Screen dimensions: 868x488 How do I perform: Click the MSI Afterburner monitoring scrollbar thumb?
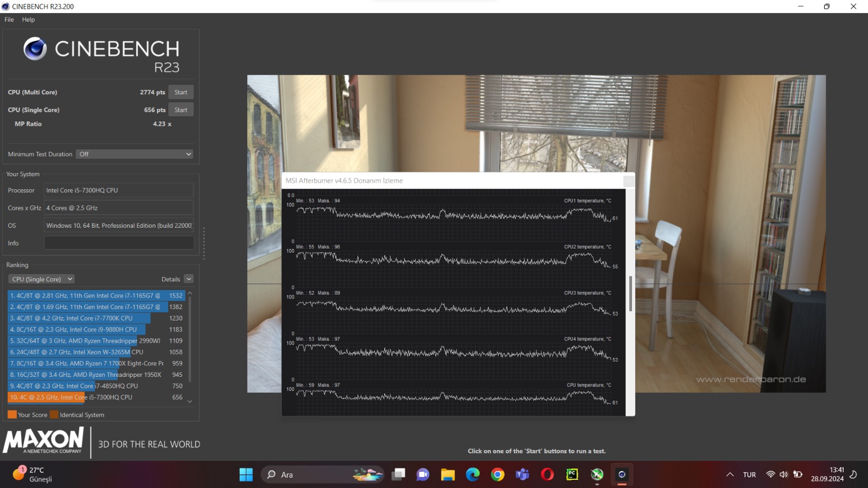click(x=630, y=294)
